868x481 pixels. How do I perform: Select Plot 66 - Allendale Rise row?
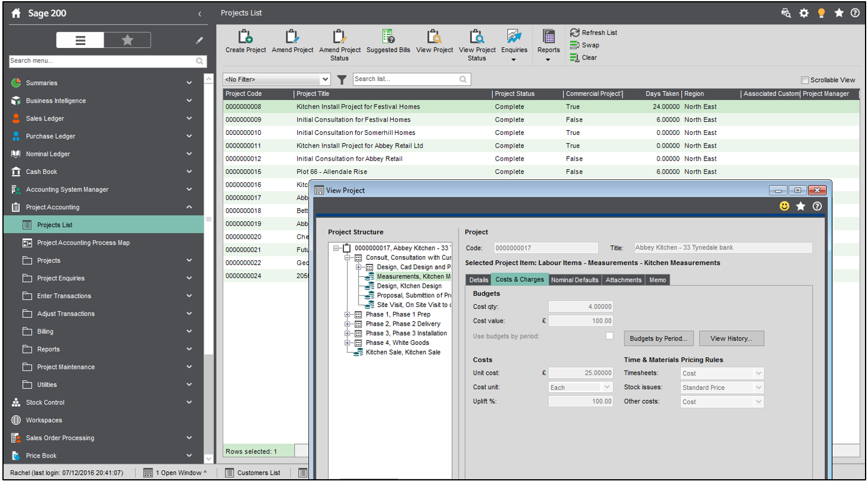[x=541, y=172]
